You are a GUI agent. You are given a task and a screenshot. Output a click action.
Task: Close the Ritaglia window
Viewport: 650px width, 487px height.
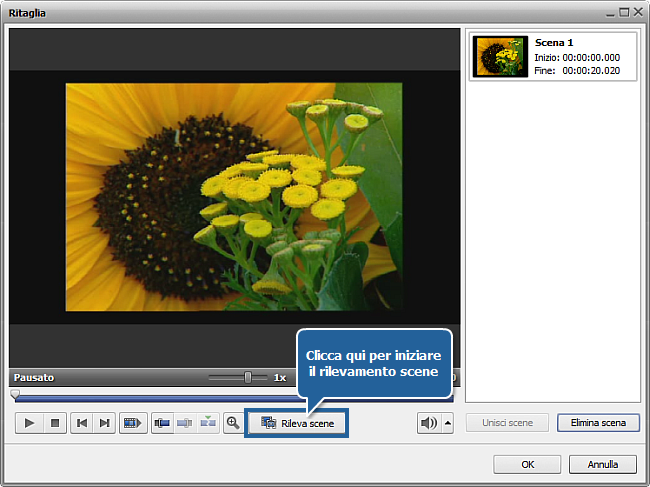638,12
